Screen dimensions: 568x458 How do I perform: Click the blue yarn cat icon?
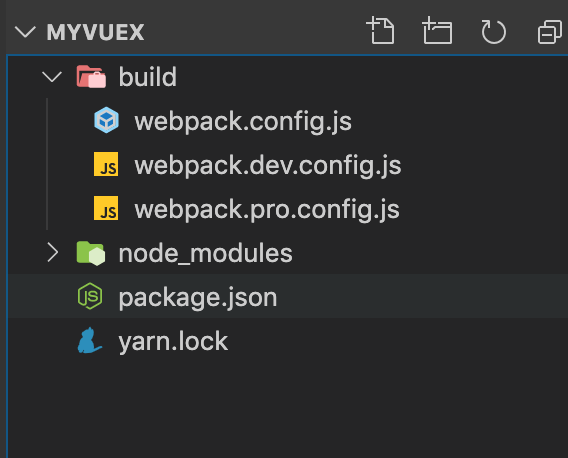point(89,341)
